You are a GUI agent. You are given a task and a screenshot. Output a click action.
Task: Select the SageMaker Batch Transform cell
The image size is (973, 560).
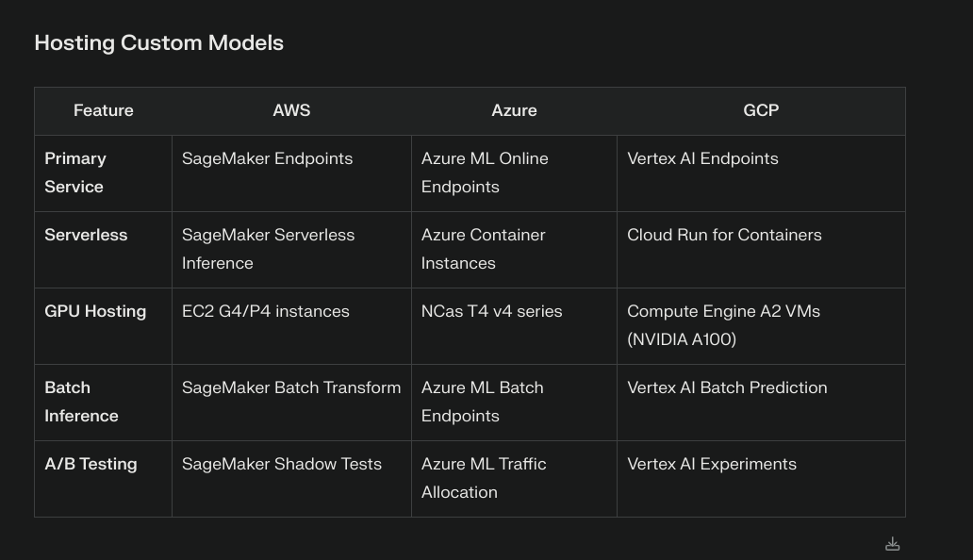[x=291, y=403]
